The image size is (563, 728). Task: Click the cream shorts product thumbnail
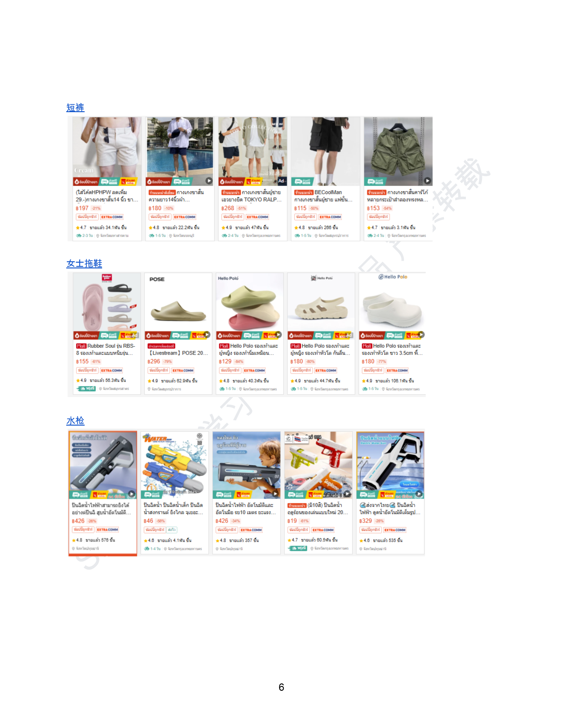point(107,151)
